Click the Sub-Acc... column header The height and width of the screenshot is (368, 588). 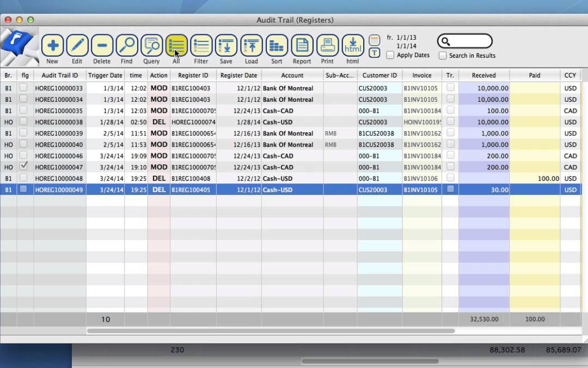340,76
